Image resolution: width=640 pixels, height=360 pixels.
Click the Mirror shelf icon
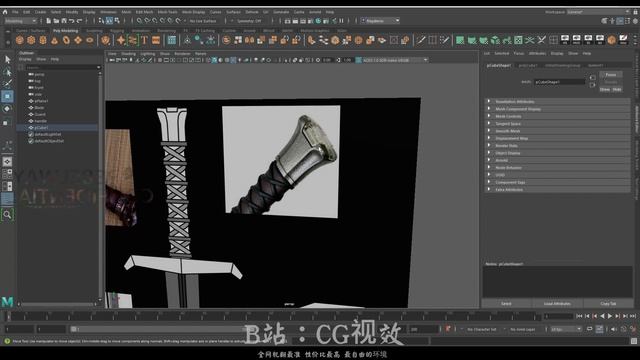tap(249, 40)
